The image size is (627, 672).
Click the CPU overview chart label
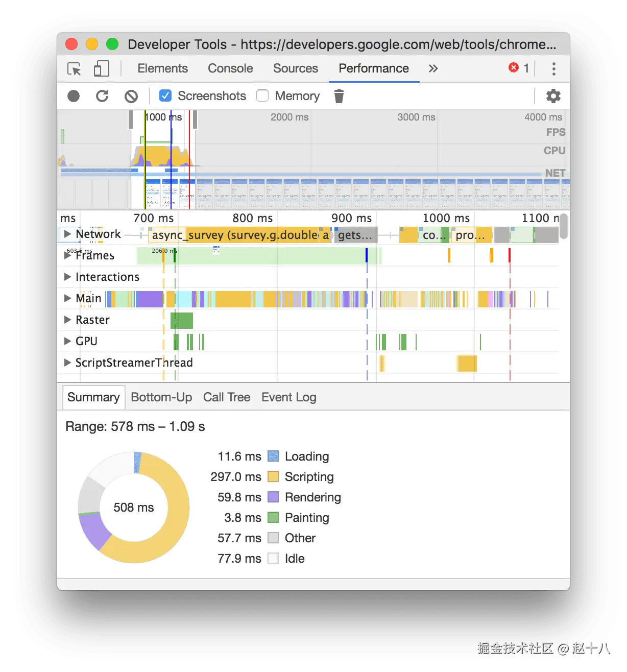[554, 151]
